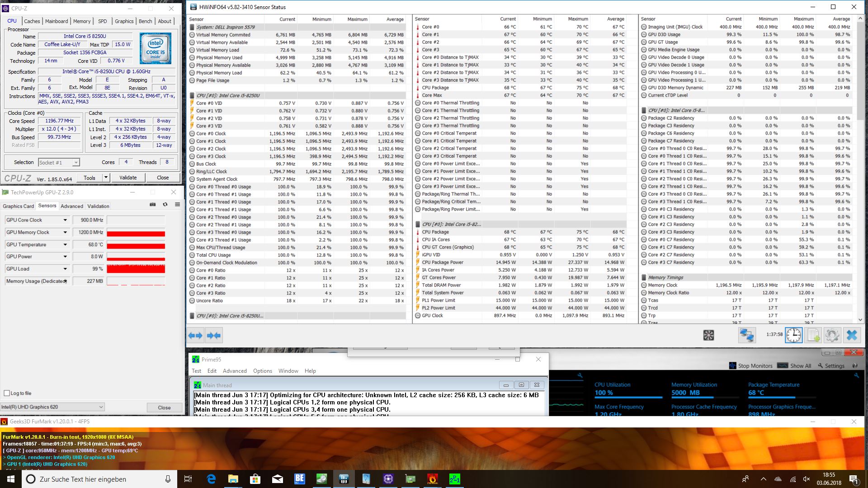Click Windows search text field
This screenshot has width=868, height=488.
point(93,479)
